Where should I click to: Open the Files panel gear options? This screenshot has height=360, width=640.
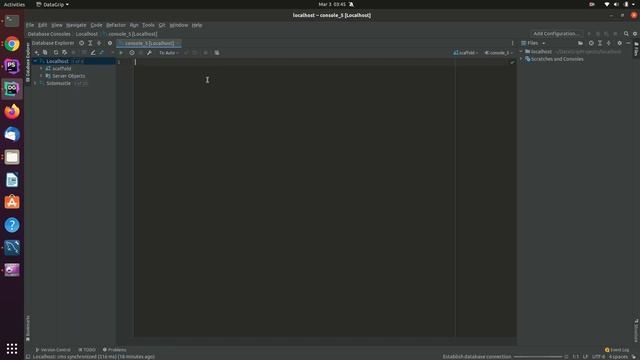620,43
